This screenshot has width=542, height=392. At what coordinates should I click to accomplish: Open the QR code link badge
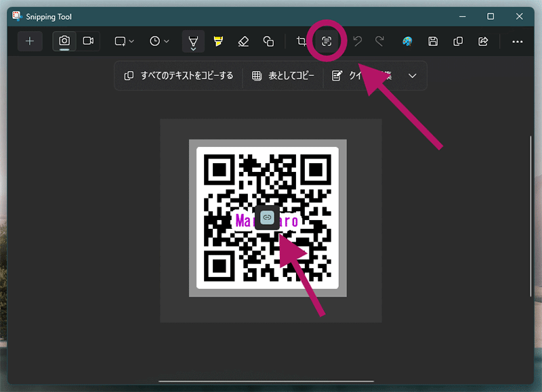(x=267, y=217)
